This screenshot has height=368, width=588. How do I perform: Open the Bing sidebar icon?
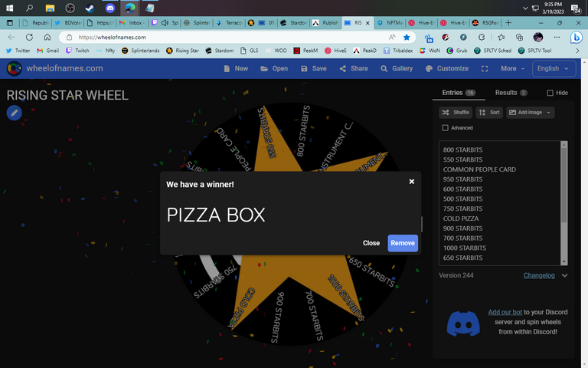coord(577,37)
